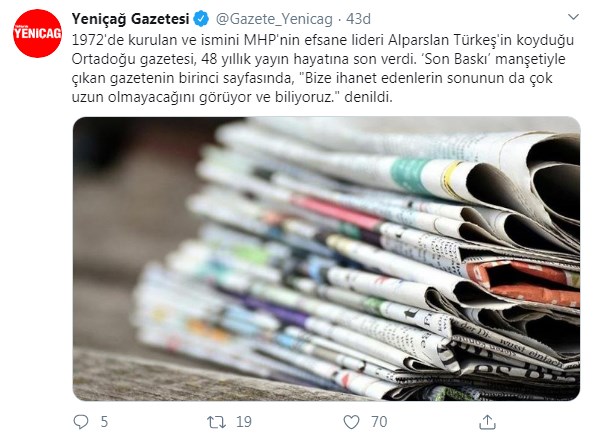Click the 43d tweet timestamp

[359, 19]
